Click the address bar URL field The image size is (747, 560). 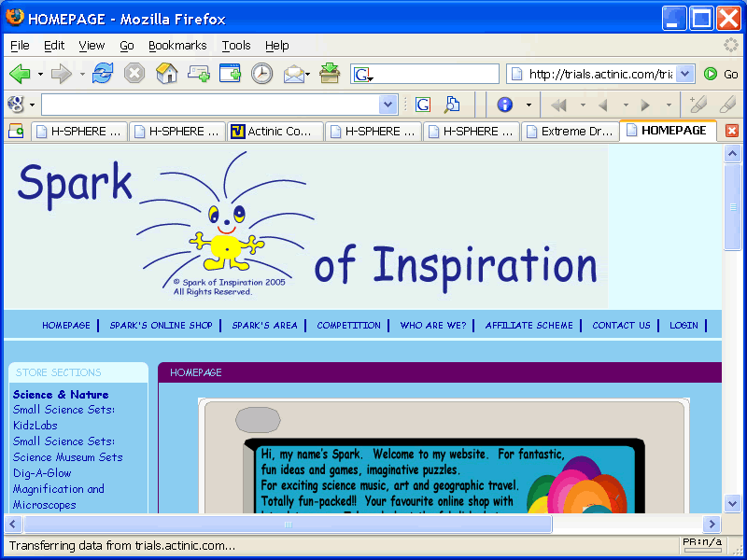(600, 74)
